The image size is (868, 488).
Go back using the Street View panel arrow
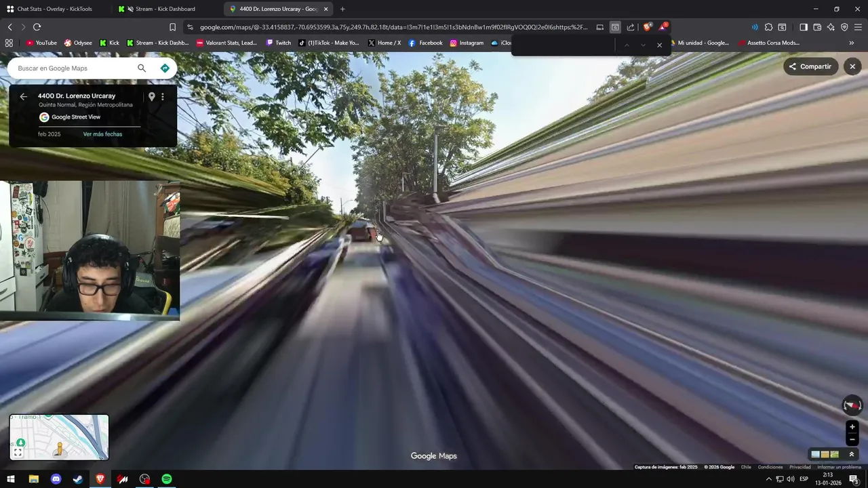pyautogui.click(x=23, y=96)
